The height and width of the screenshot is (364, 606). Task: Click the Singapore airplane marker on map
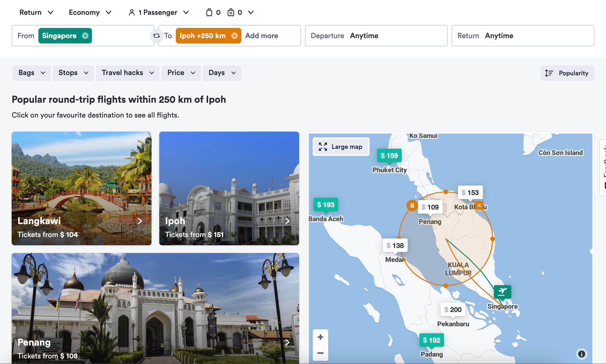click(x=502, y=292)
